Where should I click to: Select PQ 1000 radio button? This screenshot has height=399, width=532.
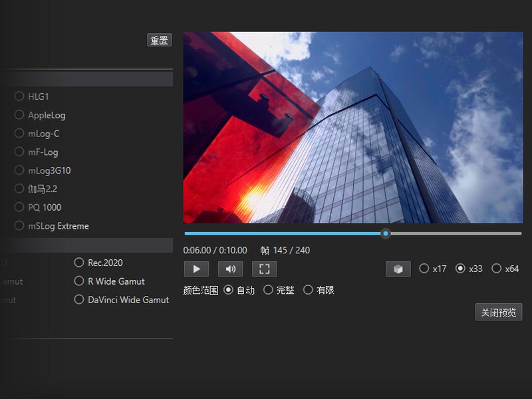pos(19,207)
